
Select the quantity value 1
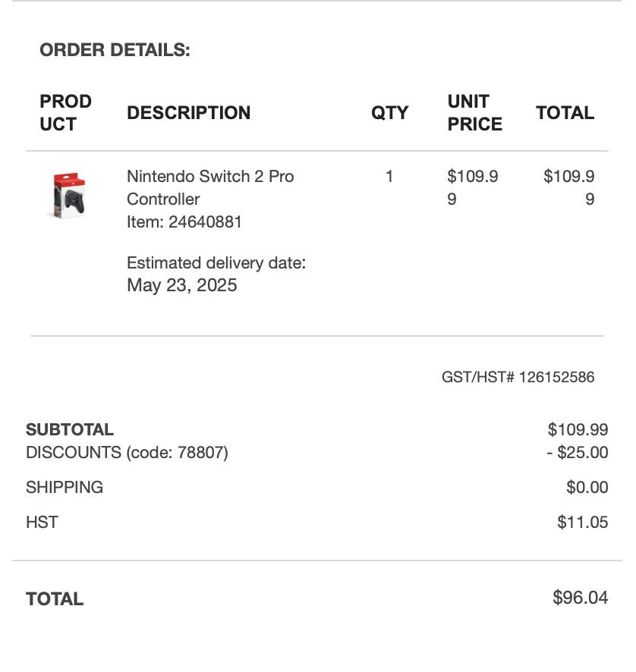pyautogui.click(x=389, y=176)
